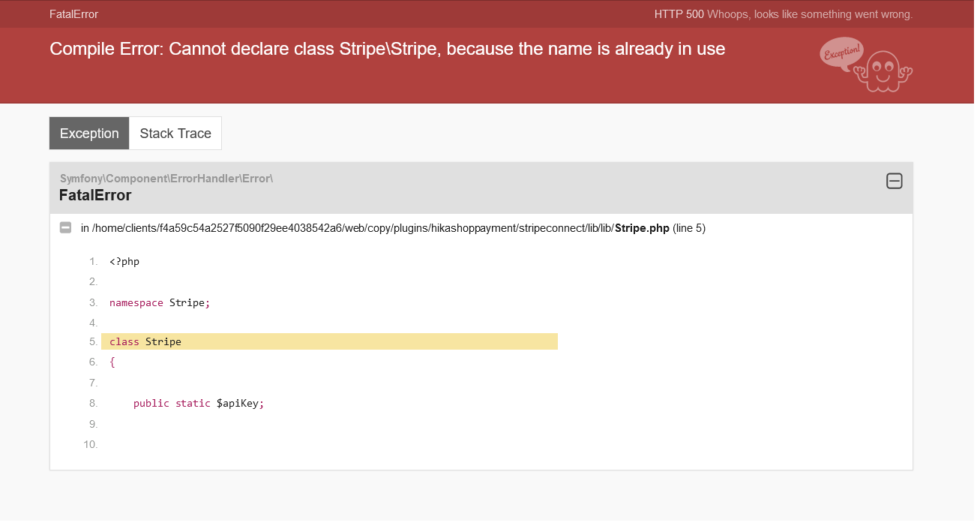
Task: Click the FatalError label in top bar
Action: pyautogui.click(x=73, y=14)
